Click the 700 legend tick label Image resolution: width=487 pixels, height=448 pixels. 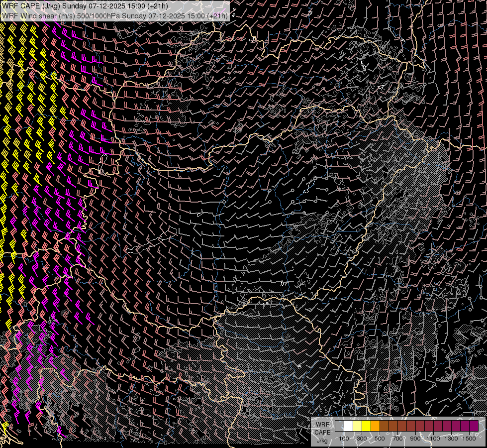click(x=397, y=439)
